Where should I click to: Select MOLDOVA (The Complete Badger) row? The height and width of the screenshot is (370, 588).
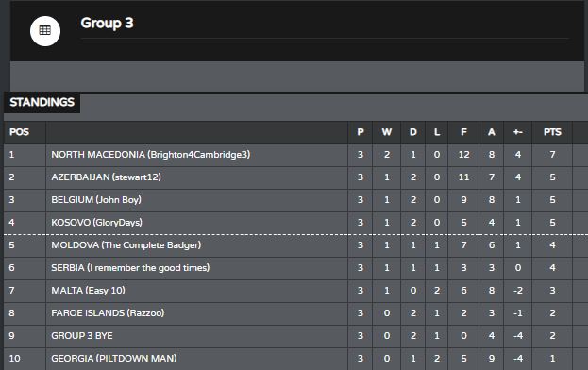pyautogui.click(x=288, y=245)
